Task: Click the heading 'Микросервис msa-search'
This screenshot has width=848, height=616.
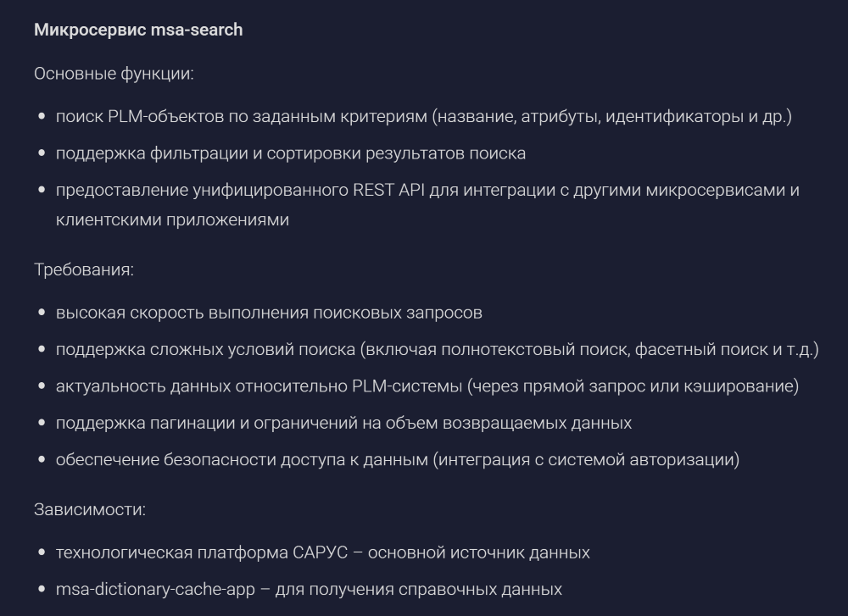Action: (138, 30)
